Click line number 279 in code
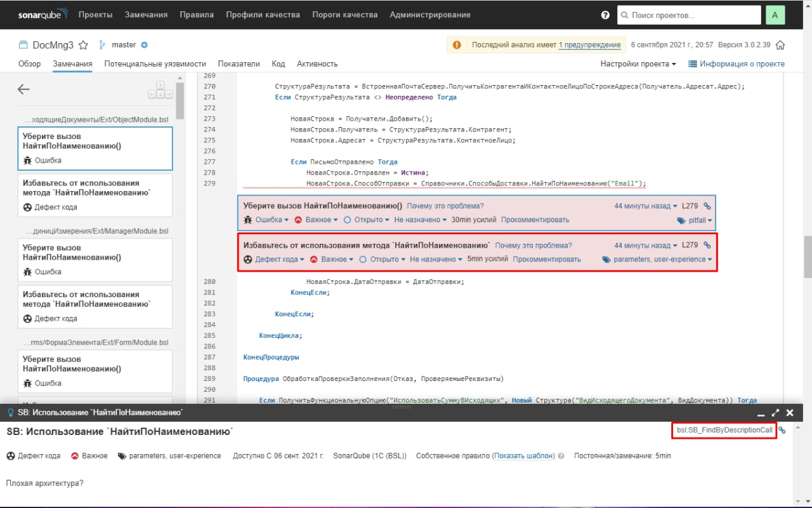Image resolution: width=812 pixels, height=508 pixels. 209,184
